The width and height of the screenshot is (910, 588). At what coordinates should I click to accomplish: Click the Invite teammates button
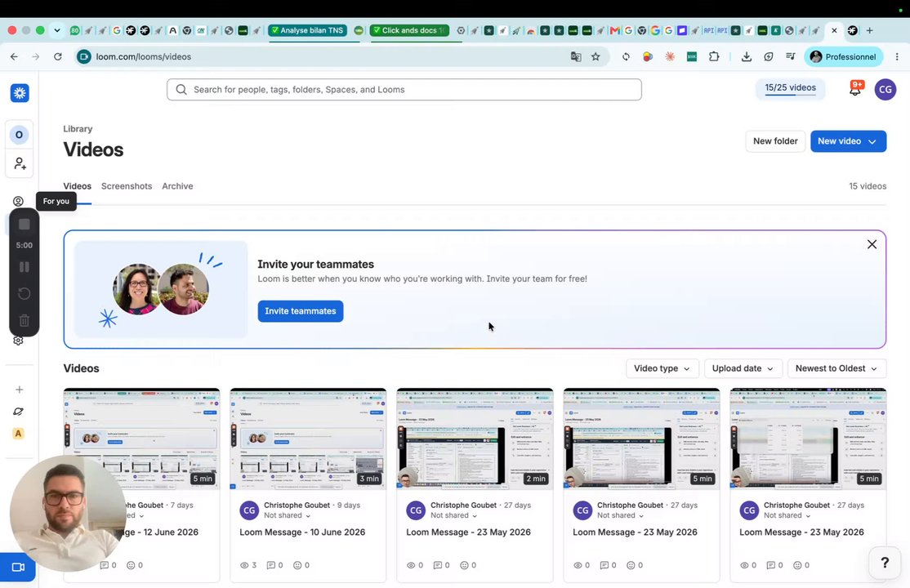click(301, 311)
